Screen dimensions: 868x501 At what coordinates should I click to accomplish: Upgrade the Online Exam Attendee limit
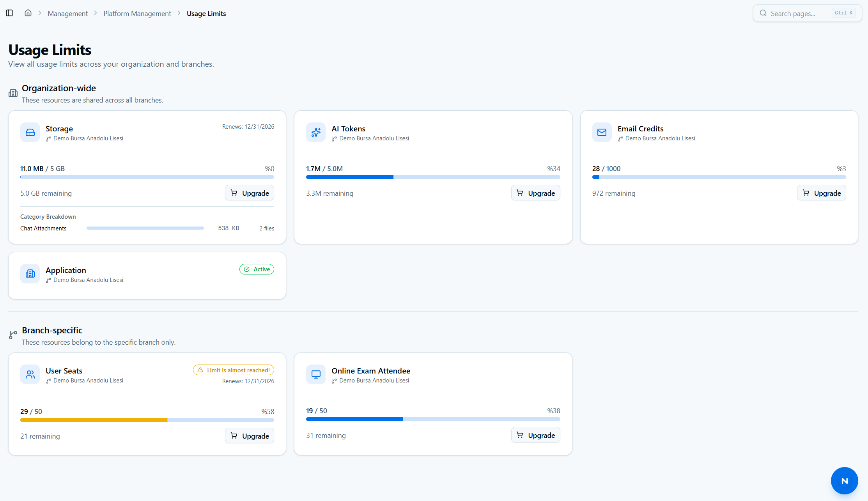tap(535, 435)
